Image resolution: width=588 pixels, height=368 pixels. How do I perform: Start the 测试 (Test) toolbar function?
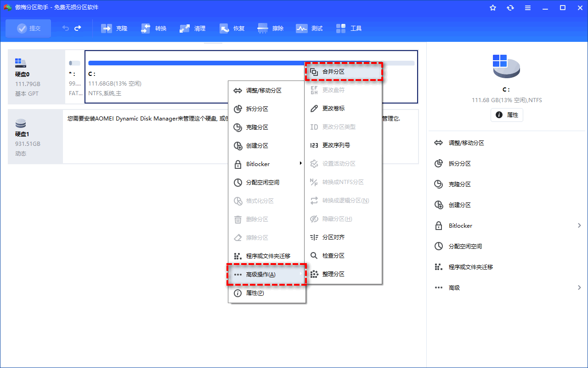click(x=309, y=28)
